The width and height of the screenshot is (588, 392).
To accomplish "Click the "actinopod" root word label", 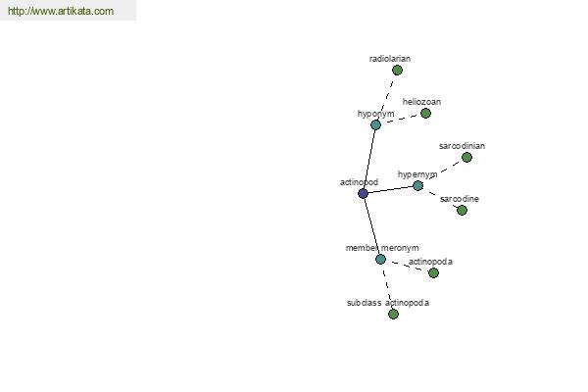I will pyautogui.click(x=359, y=182).
